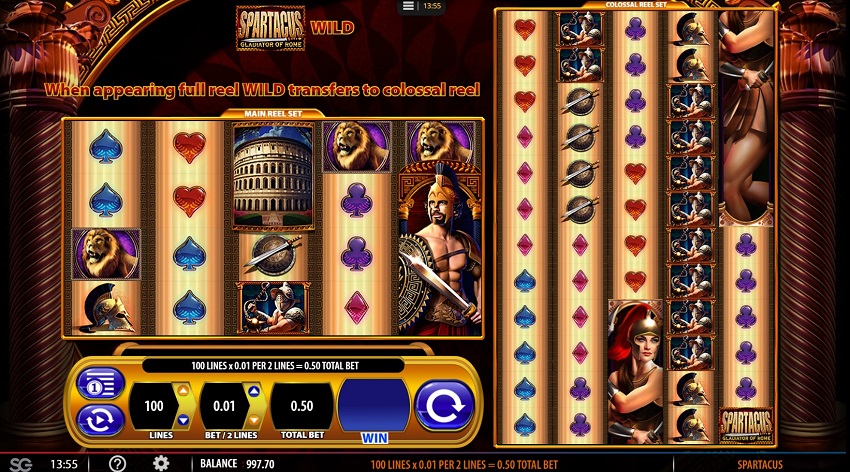850x472 pixels.
Task: Open the paytable info button
Action: point(100,384)
